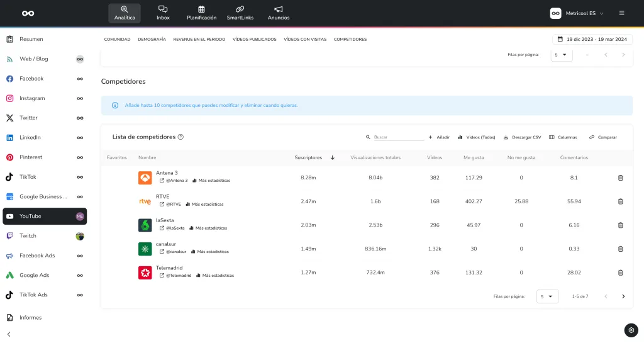Click Telemadrid channel logo

click(x=145, y=273)
